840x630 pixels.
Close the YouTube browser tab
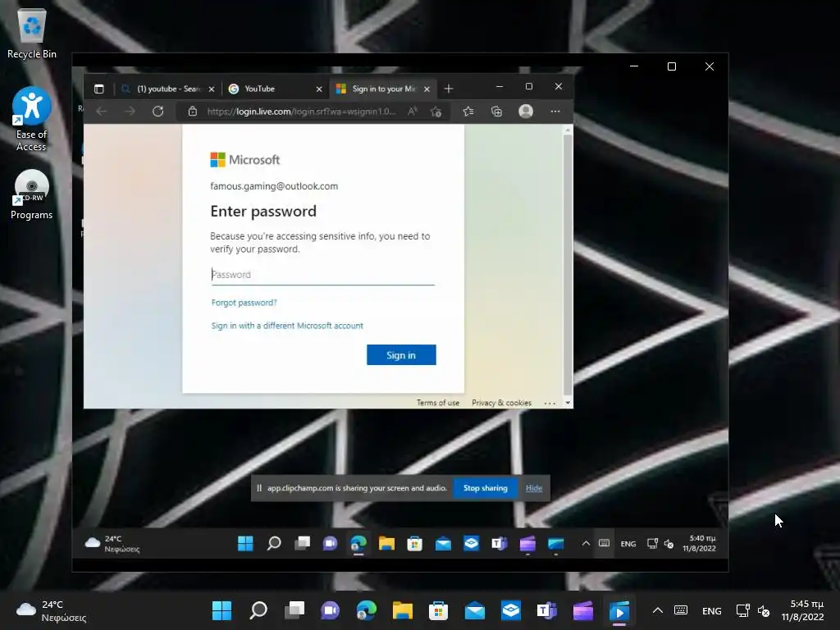(319, 89)
